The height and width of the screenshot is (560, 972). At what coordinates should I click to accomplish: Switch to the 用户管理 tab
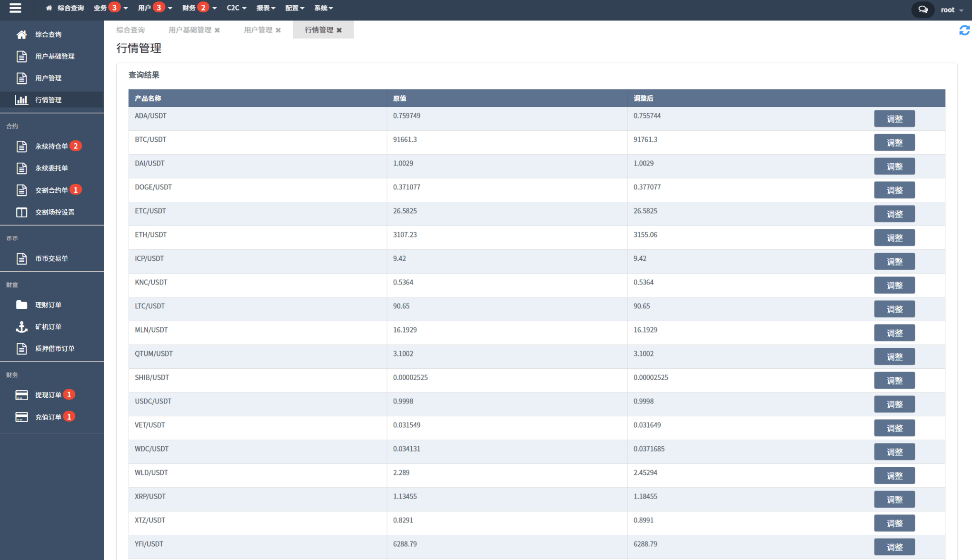pos(258,30)
